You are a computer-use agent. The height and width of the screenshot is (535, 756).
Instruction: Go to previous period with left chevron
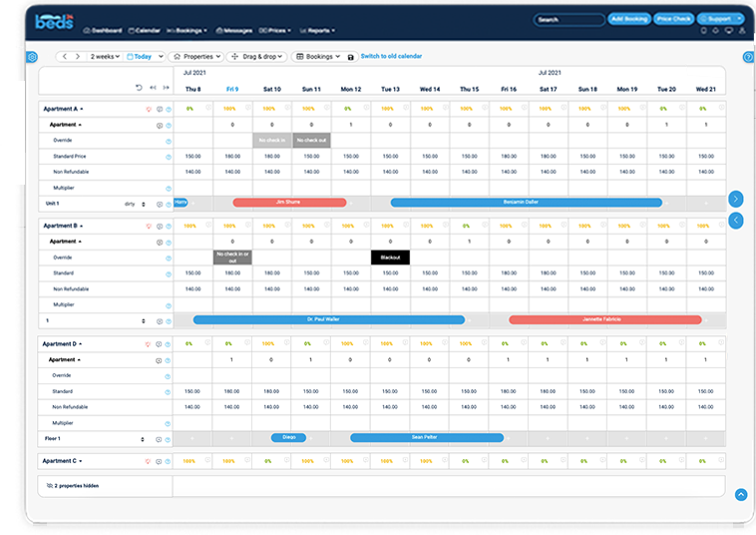64,57
